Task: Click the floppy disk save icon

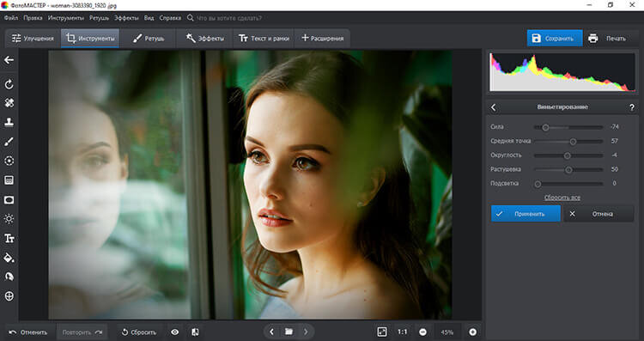Action: click(536, 38)
